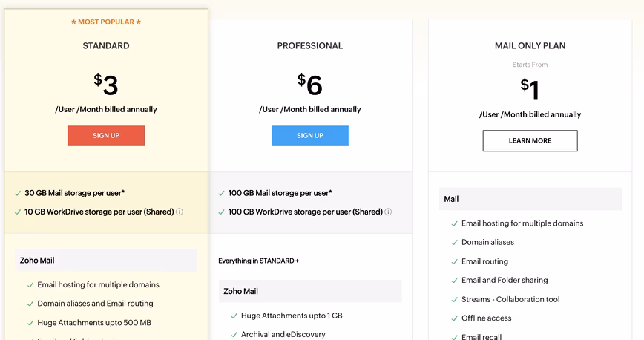Click the $6 price in Professional plan
The width and height of the screenshot is (644, 340).
point(309,85)
